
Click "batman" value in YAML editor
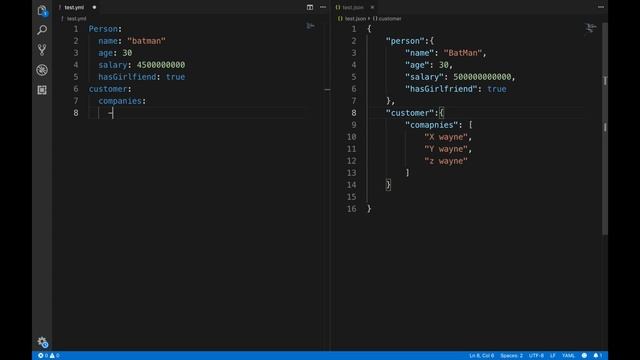[146, 41]
